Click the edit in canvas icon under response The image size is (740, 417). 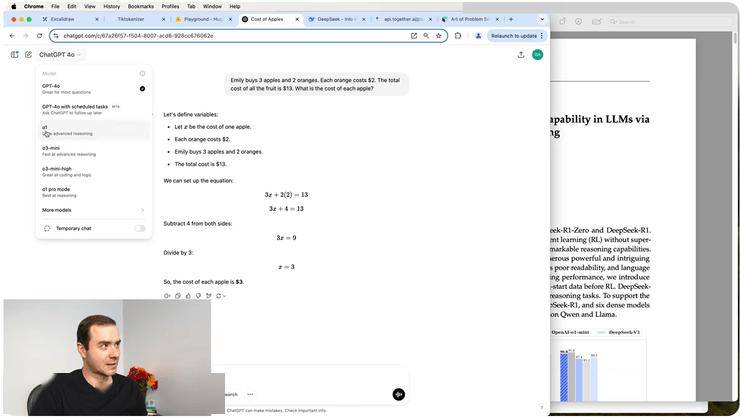209,296
